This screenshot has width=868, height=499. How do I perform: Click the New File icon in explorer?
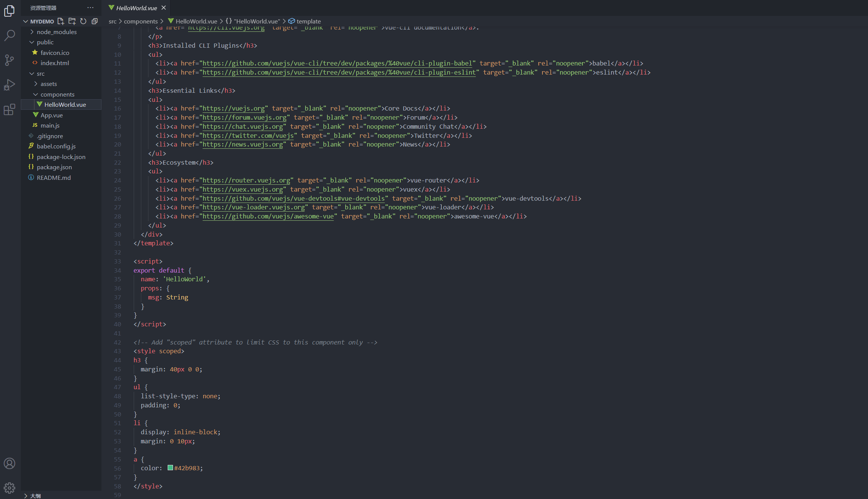coord(61,21)
